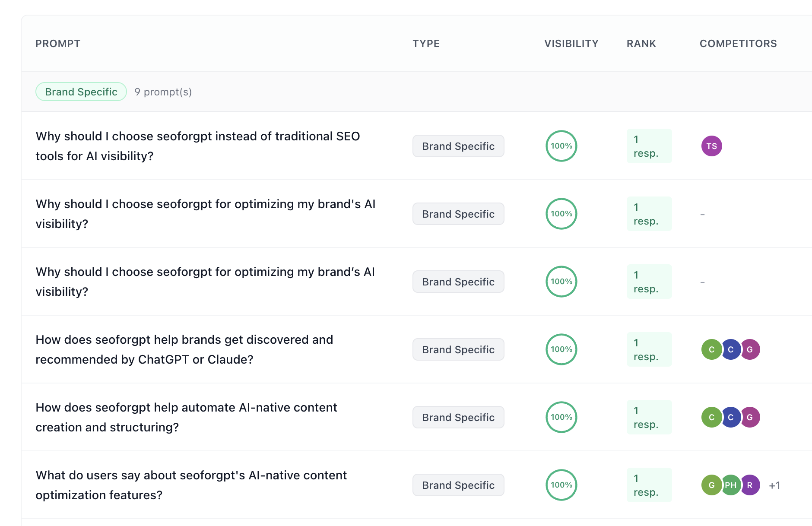The height and width of the screenshot is (526, 812).
Task: Open the users say about seoforgpt prompt
Action: click(191, 485)
